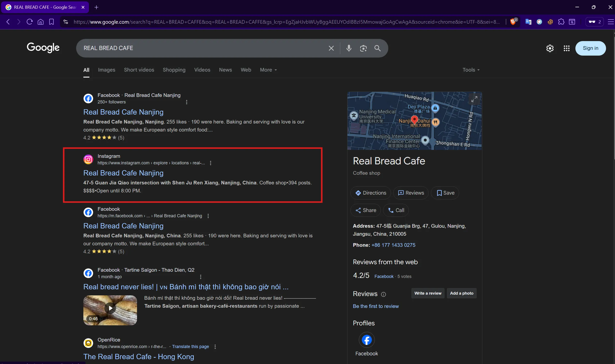Screen dimensions: 615x364
Task: Go back using browser back arrow
Action: [x=8, y=22]
